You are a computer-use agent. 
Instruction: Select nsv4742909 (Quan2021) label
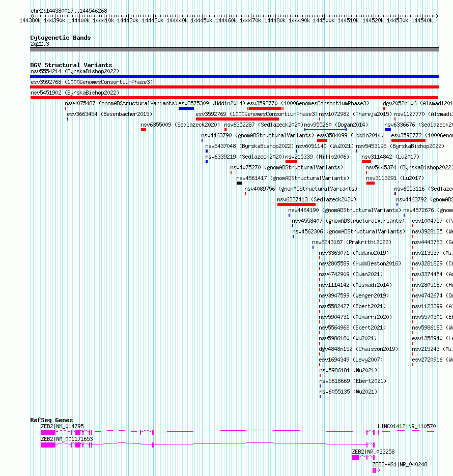click(351, 274)
